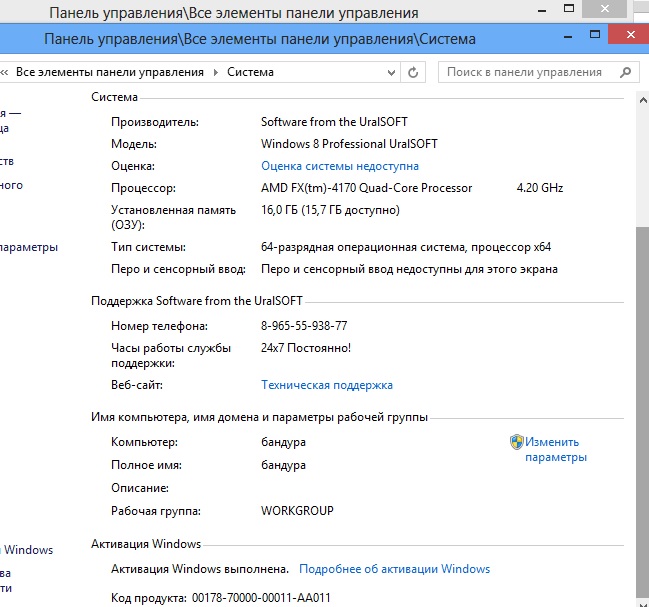Click the scrollbar up arrow
The width and height of the screenshot is (649, 607).
coord(641,99)
